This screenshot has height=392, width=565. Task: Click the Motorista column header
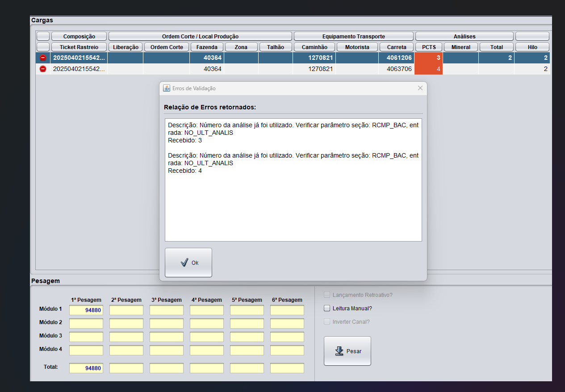tap(357, 47)
